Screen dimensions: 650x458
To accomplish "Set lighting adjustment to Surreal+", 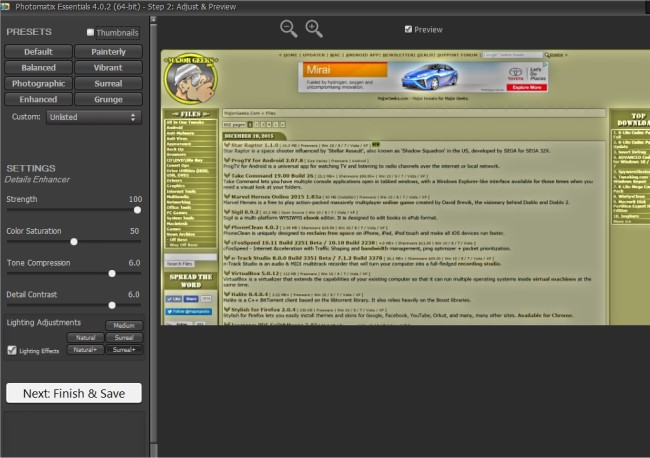I will (124, 350).
